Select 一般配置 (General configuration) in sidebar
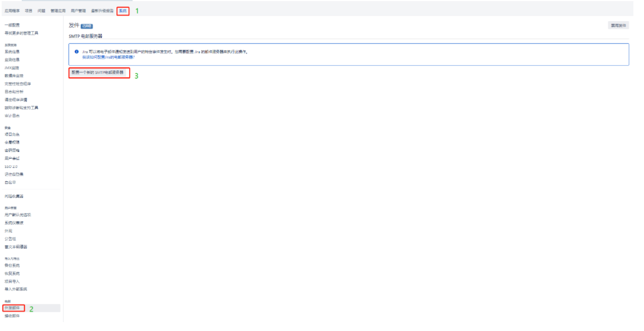This screenshot has width=644, height=331. (x=12, y=26)
